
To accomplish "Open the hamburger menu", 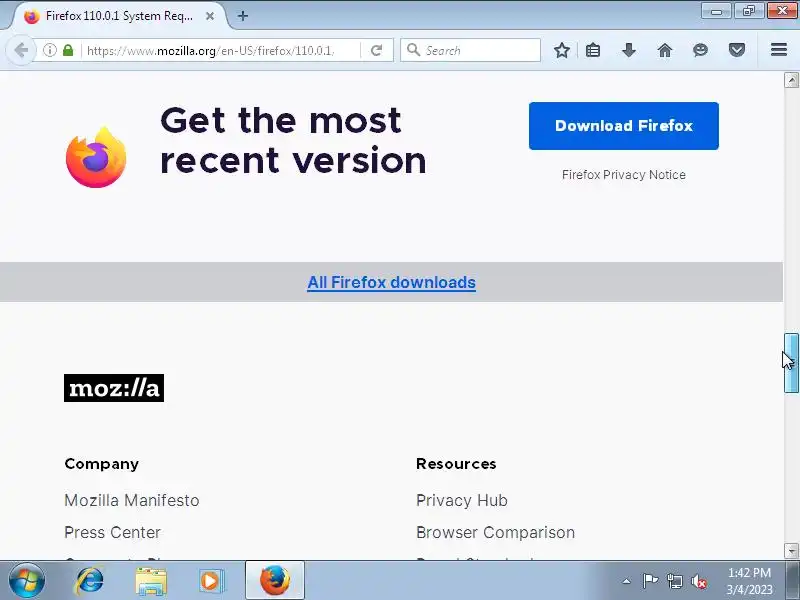I will [x=779, y=49].
